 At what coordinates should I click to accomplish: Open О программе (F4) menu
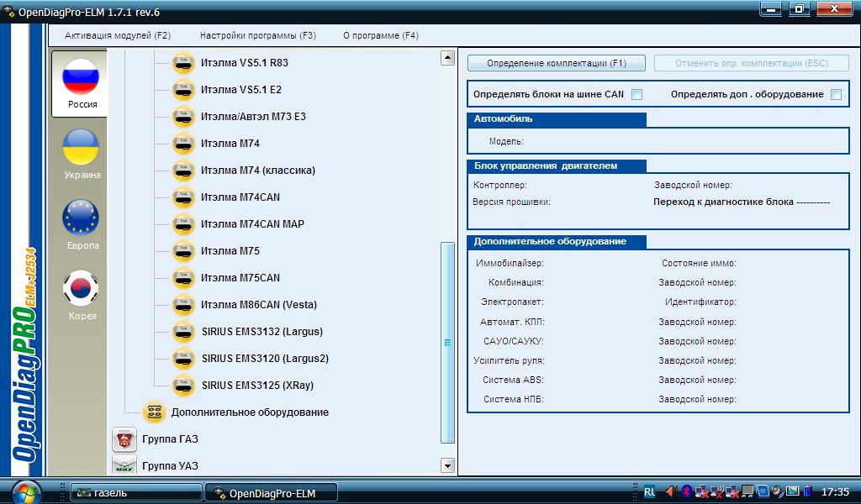pyautogui.click(x=381, y=36)
